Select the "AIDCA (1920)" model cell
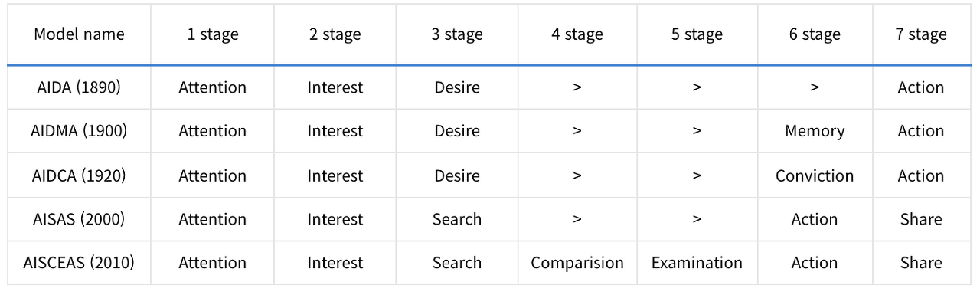 [x=79, y=175]
